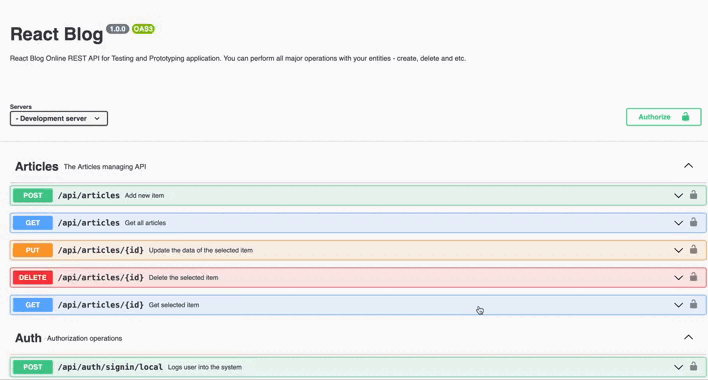Image resolution: width=708 pixels, height=380 pixels.
Task: Click the Auth section heading
Action: pyautogui.click(x=28, y=338)
